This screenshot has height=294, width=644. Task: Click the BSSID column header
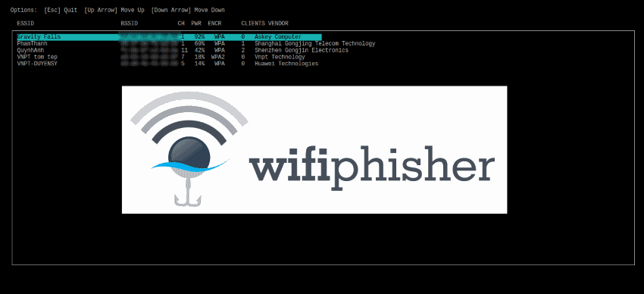(129, 23)
